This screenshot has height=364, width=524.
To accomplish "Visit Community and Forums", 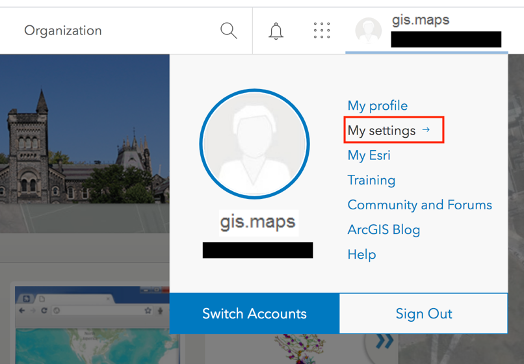I will click(x=420, y=205).
